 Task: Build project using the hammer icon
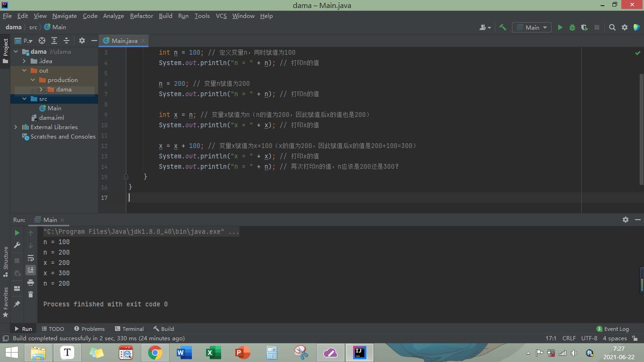pos(503,27)
